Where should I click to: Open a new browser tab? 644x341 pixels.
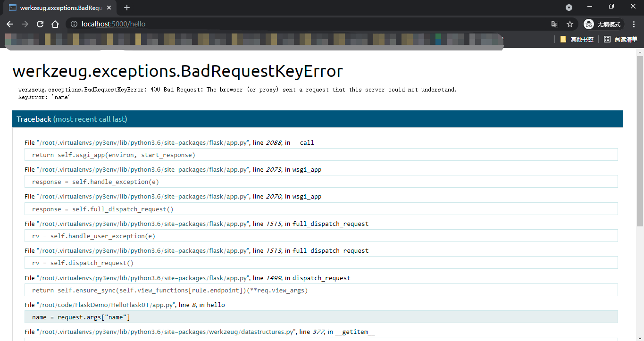coord(127,8)
